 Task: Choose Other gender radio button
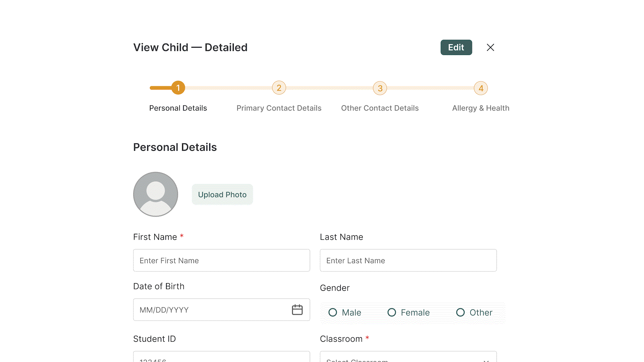(461, 312)
